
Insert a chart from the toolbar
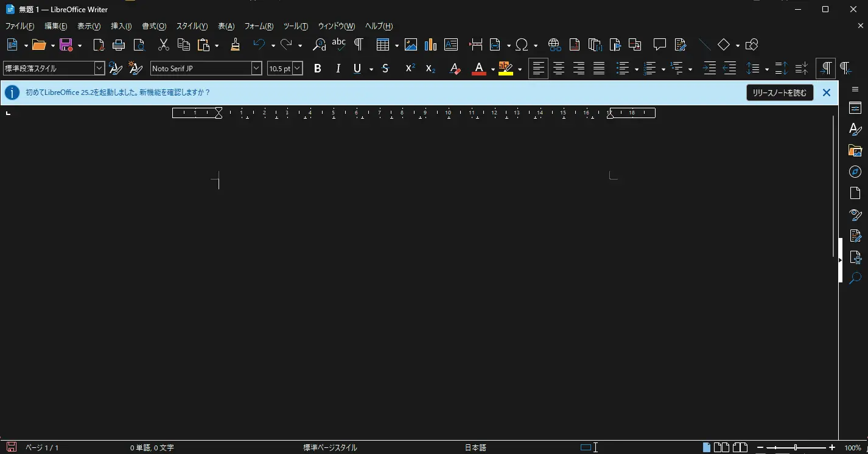(x=430, y=44)
